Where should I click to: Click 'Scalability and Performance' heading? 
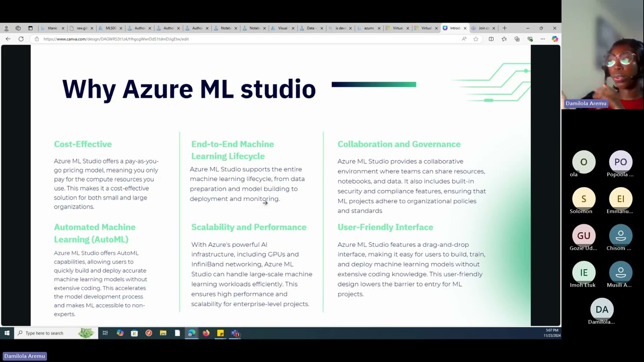pyautogui.click(x=249, y=227)
